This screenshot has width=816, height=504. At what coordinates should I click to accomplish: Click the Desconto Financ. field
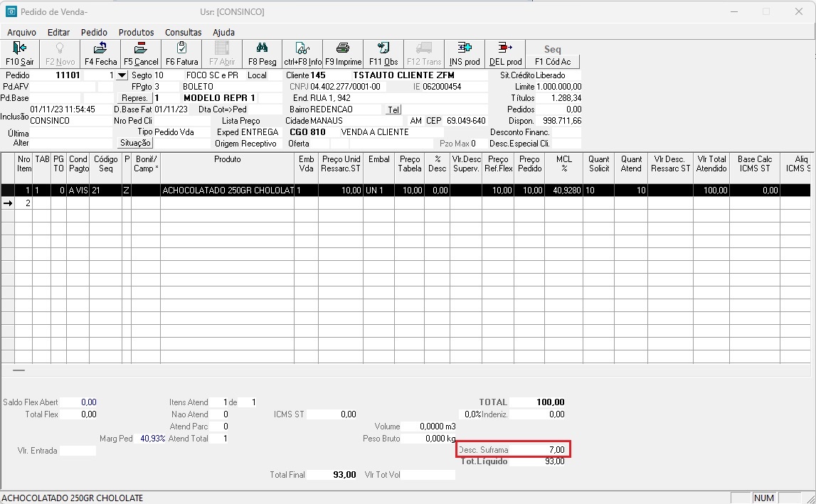coord(566,132)
